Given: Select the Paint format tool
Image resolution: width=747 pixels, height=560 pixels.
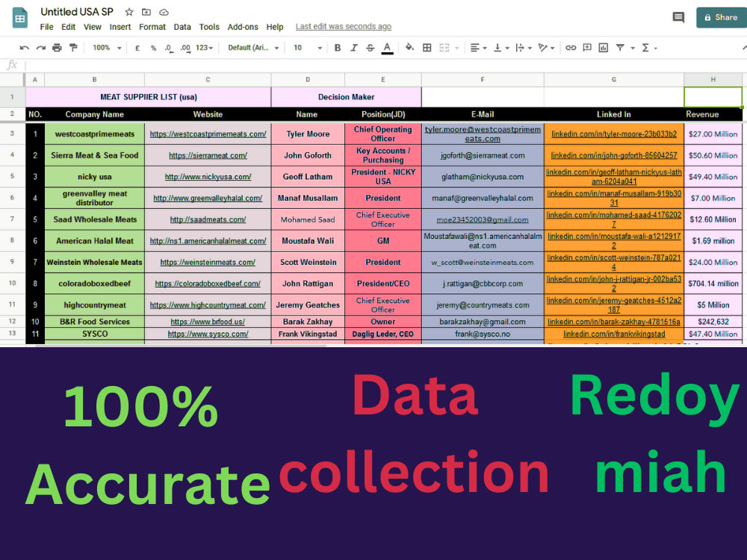Looking at the screenshot, I should click(x=73, y=48).
